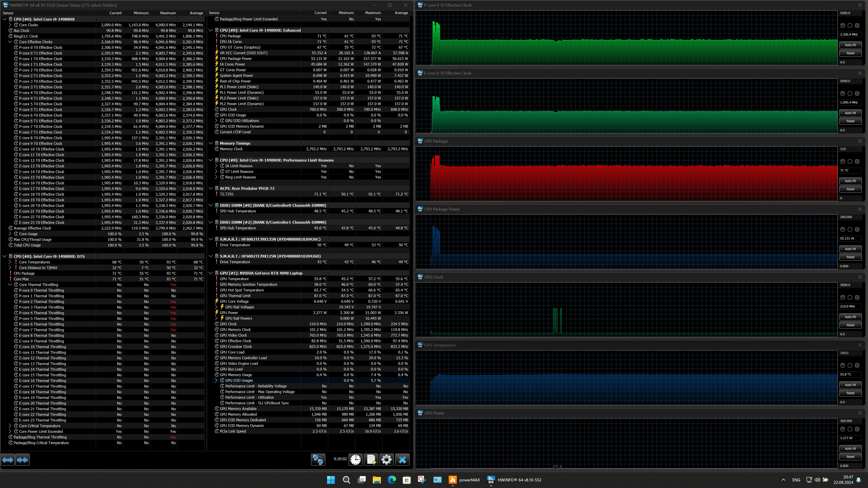Click the remote monitoring network computers icon

pyautogui.click(x=318, y=460)
